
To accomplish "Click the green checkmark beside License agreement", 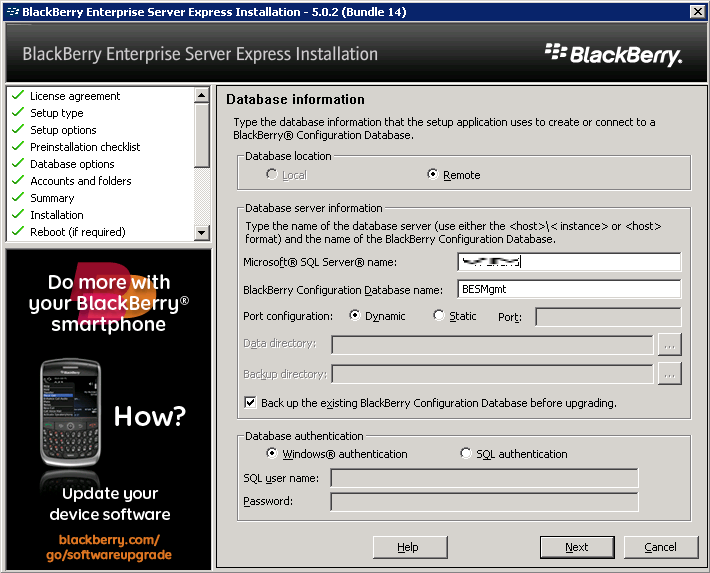I will (17, 96).
